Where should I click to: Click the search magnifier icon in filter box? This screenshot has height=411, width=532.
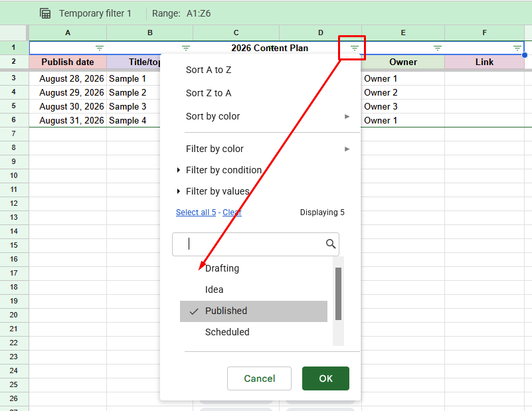331,244
